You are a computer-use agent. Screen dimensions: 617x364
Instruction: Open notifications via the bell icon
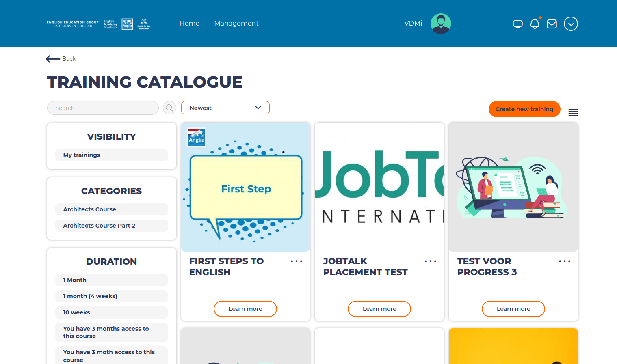point(535,24)
